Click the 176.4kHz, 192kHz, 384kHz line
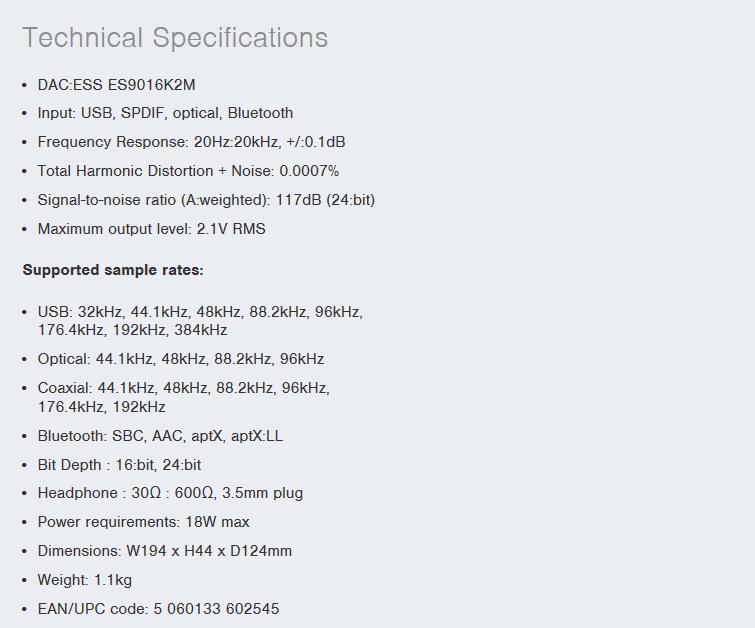The width and height of the screenshot is (755, 628). click(132, 330)
